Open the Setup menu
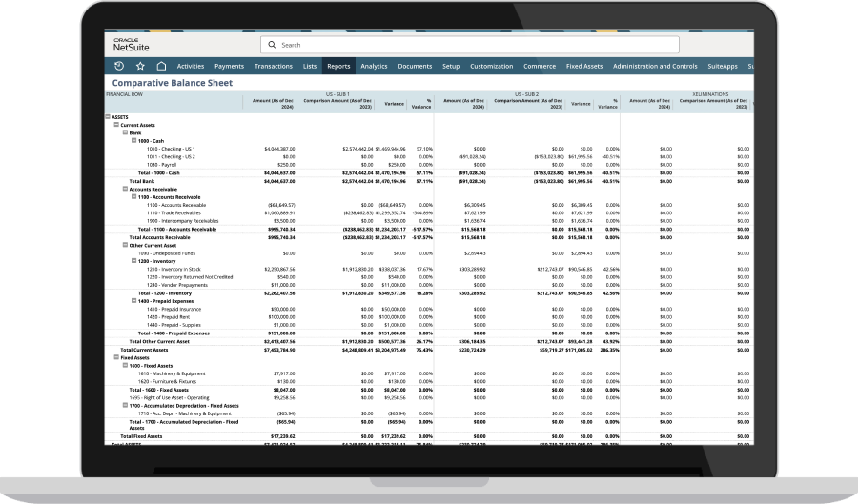This screenshot has width=858, height=504. click(x=451, y=66)
